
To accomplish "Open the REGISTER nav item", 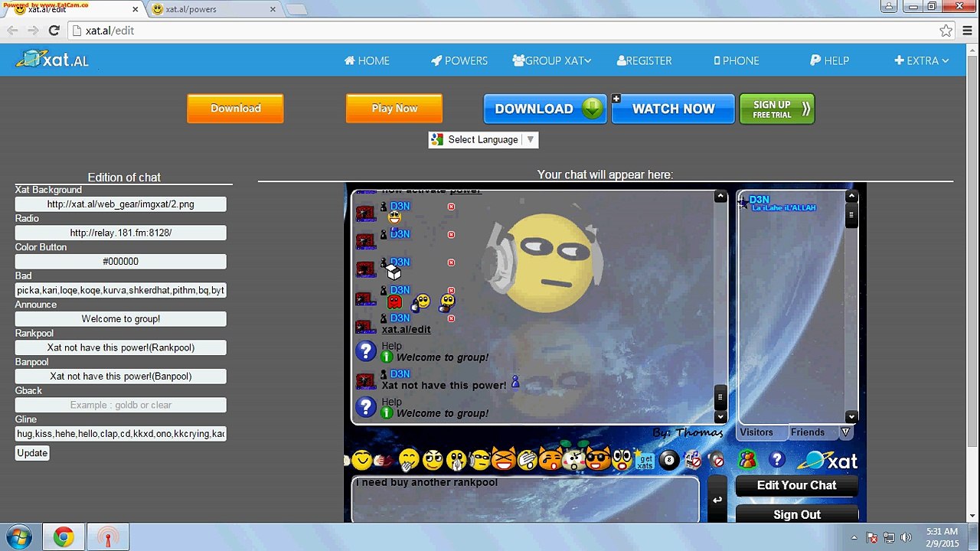I will coord(644,60).
